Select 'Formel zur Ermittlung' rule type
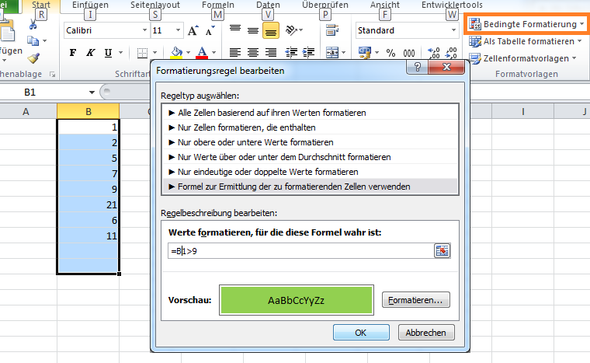590x363 pixels. click(310, 187)
